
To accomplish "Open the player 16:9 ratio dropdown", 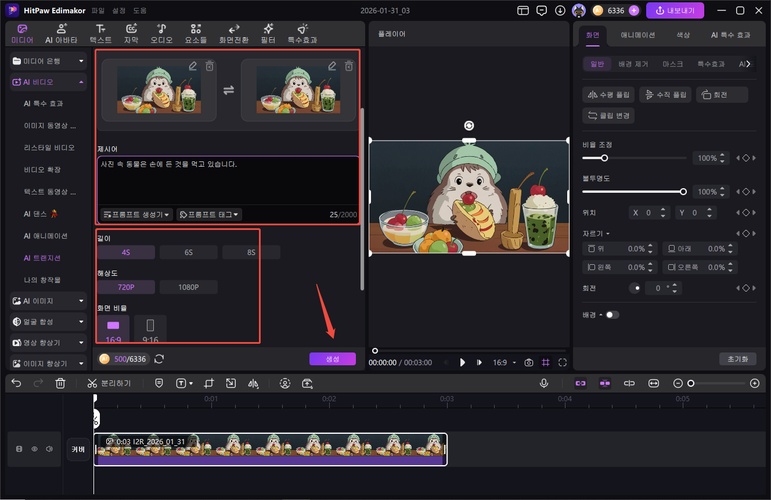I will [504, 362].
